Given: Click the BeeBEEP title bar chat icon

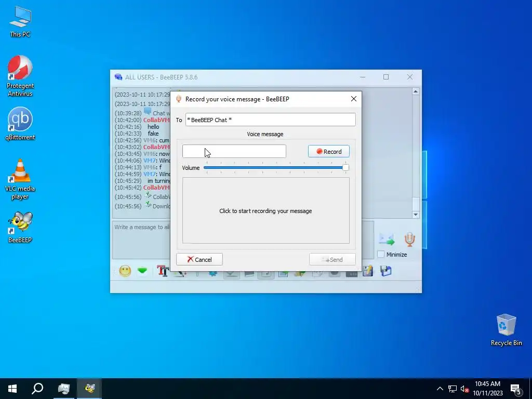Looking at the screenshot, I should click(x=118, y=77).
